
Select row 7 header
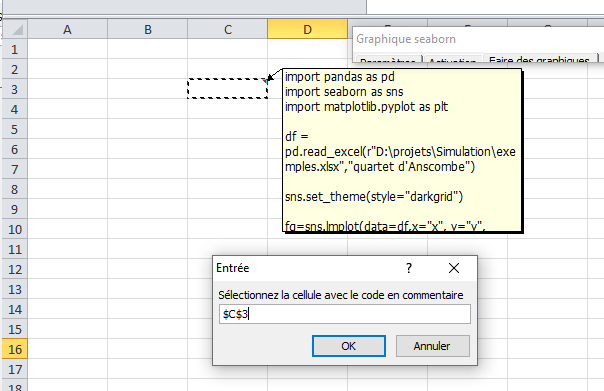pos(15,169)
